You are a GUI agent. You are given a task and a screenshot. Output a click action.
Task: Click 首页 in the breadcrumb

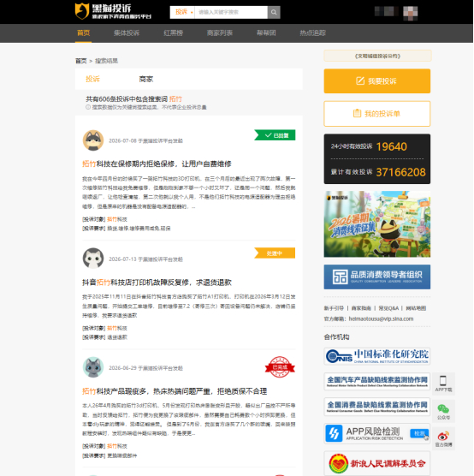[x=81, y=61]
